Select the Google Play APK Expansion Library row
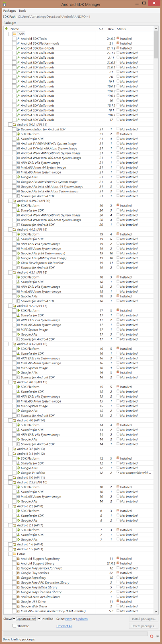The height and width of the screenshot is (644, 162). point(79,582)
